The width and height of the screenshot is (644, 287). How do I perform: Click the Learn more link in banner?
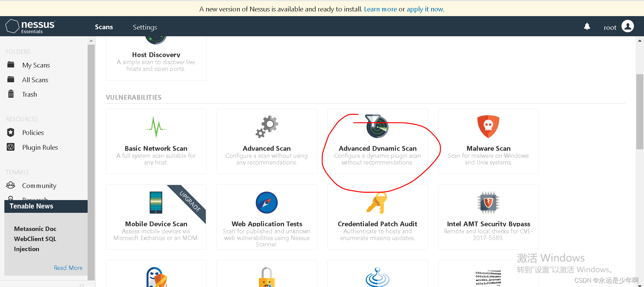(x=380, y=9)
